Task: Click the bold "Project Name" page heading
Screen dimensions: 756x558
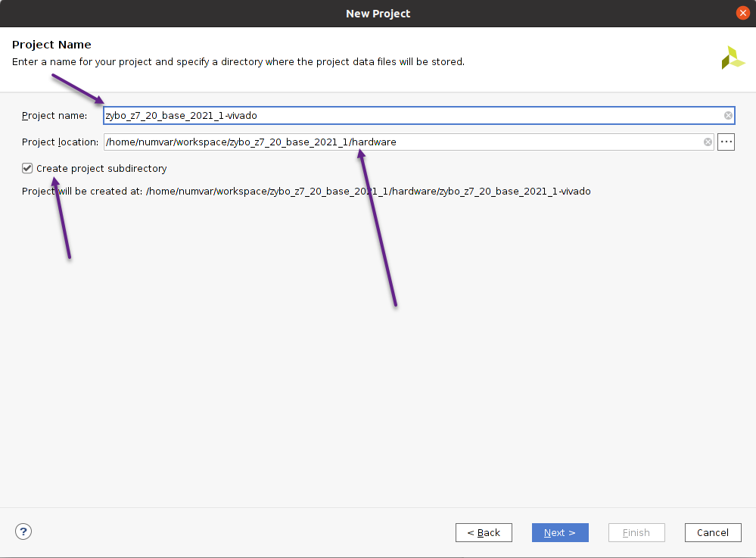Action: 51,45
